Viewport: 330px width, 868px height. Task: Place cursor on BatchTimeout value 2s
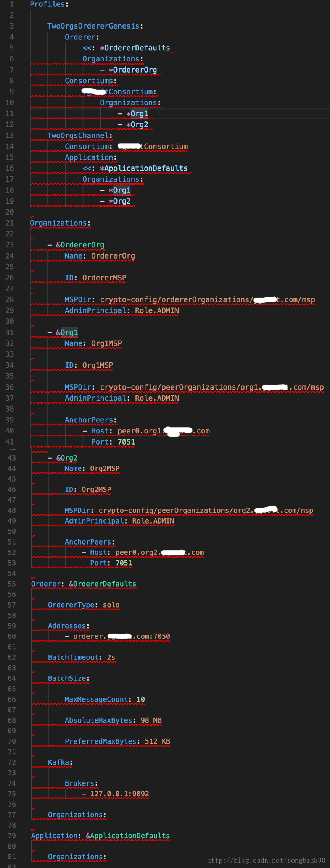coord(111,657)
